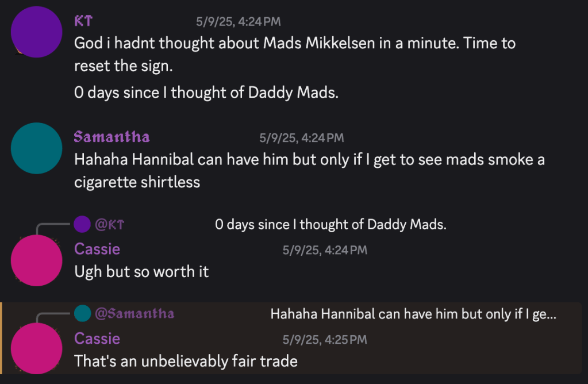
Task: Jump to replied message "0 days since I thought of Daddy Mads."
Action: click(330, 224)
